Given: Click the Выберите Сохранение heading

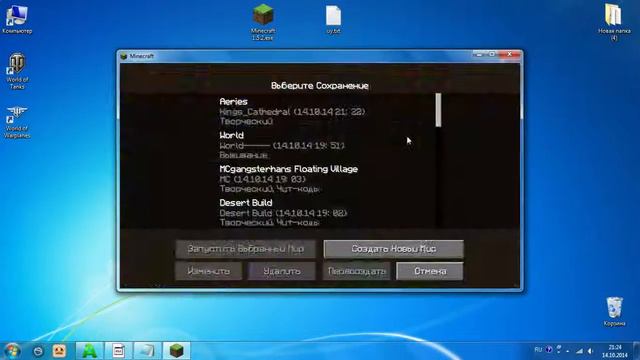Looking at the screenshot, I should click(320, 86).
